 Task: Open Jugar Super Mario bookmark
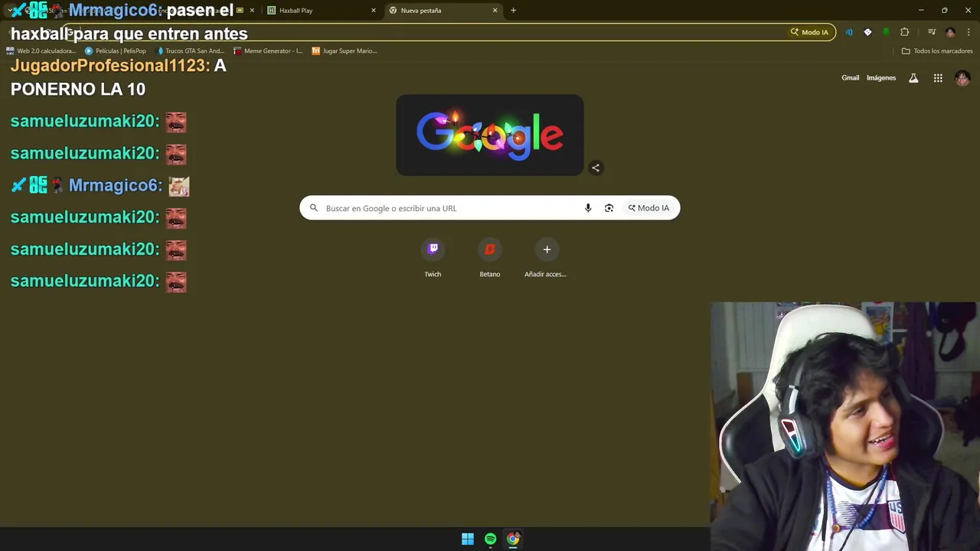[x=345, y=51]
